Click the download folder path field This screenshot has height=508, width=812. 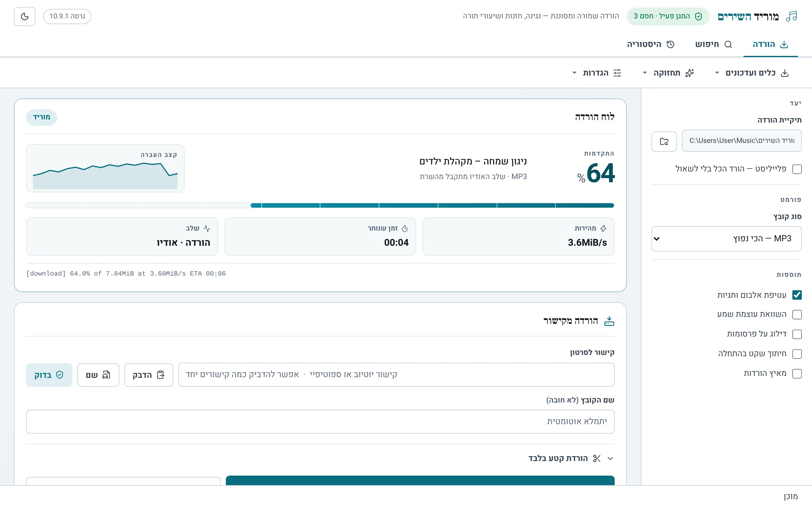tap(742, 141)
